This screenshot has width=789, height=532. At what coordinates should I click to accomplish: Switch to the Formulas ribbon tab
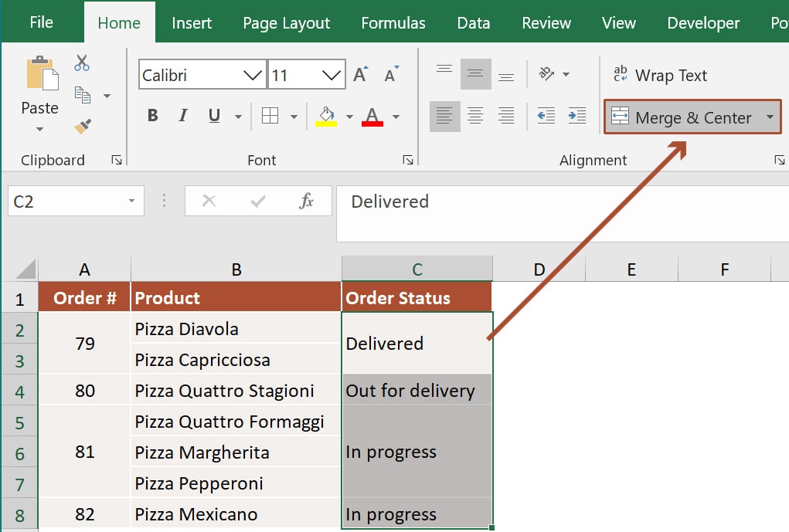(x=393, y=22)
